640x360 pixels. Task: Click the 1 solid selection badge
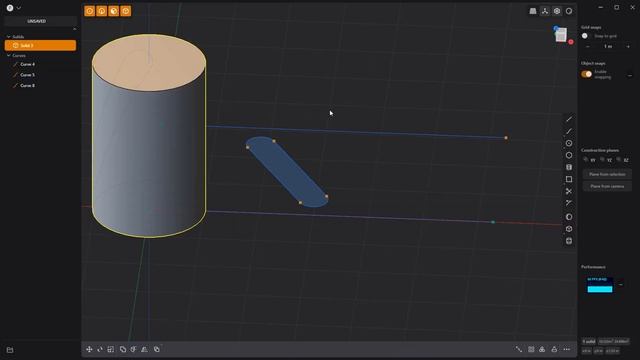589,341
